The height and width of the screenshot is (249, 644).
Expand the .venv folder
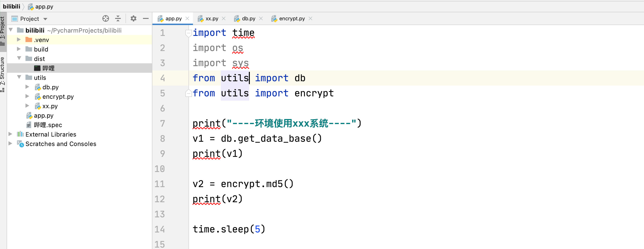(x=19, y=39)
